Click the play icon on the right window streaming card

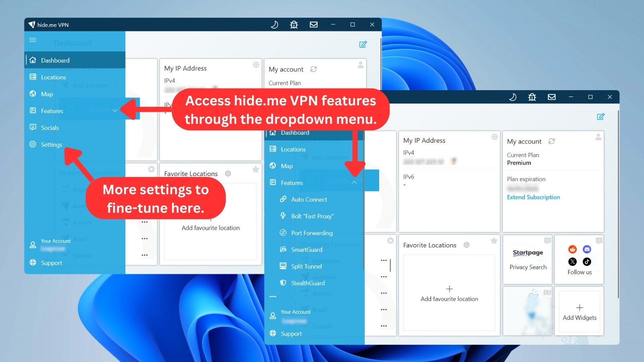390,241
